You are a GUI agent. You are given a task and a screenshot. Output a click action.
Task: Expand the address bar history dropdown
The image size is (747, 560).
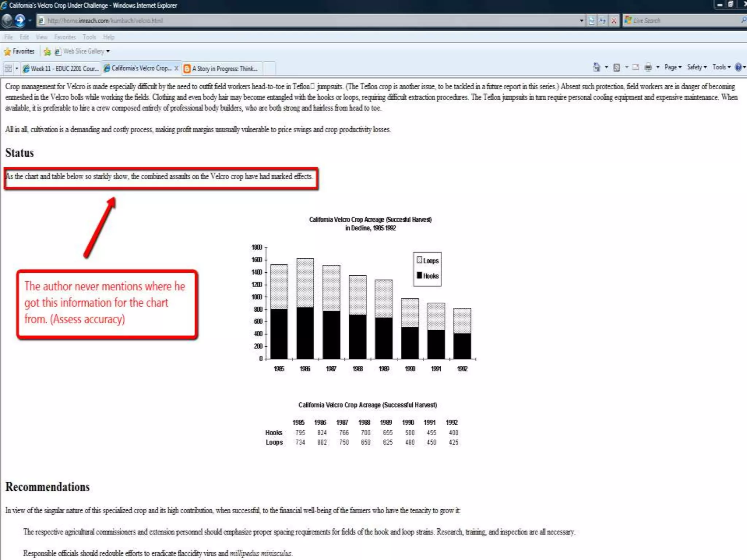pos(581,21)
